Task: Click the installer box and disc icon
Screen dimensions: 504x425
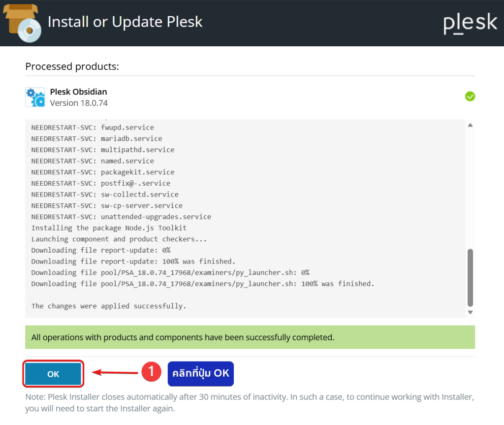Action: (23, 23)
